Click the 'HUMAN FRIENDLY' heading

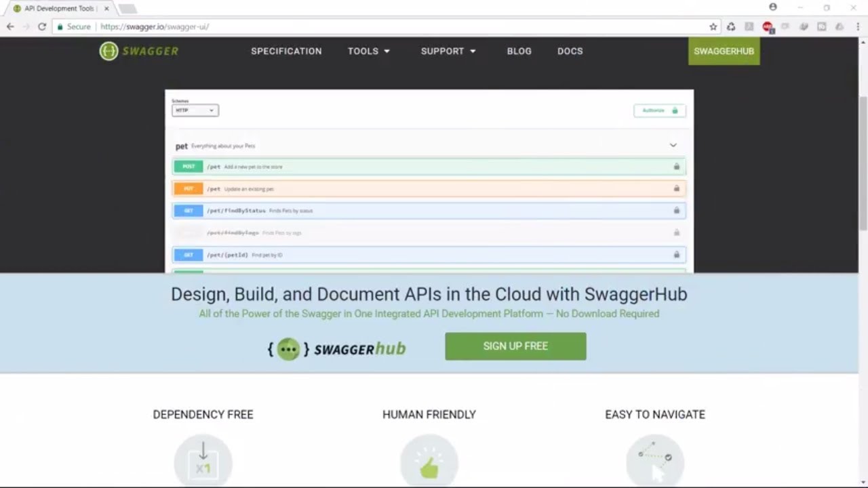point(429,414)
